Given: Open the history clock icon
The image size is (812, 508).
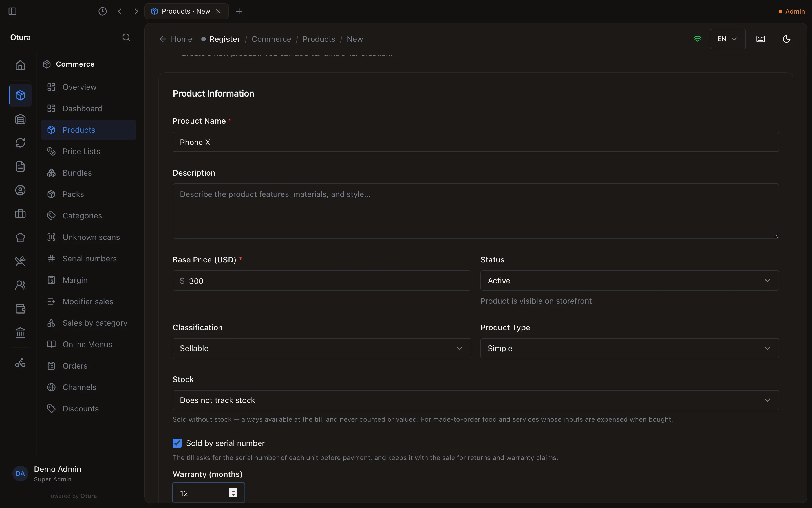Looking at the screenshot, I should [102, 11].
